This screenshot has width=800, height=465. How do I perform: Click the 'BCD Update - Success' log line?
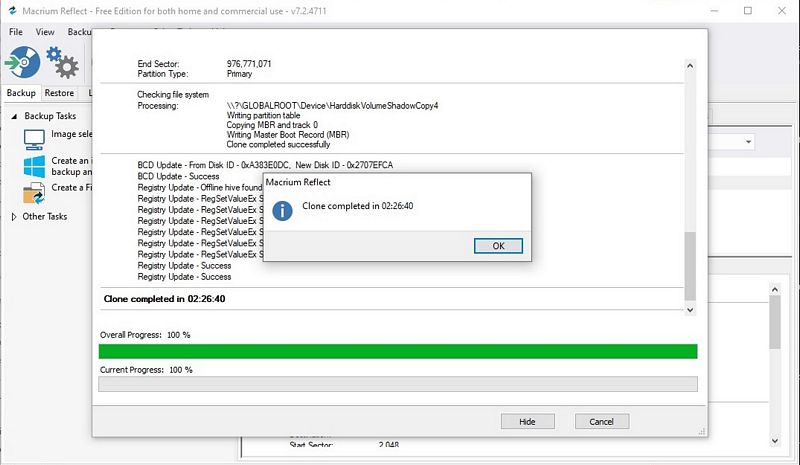178,176
